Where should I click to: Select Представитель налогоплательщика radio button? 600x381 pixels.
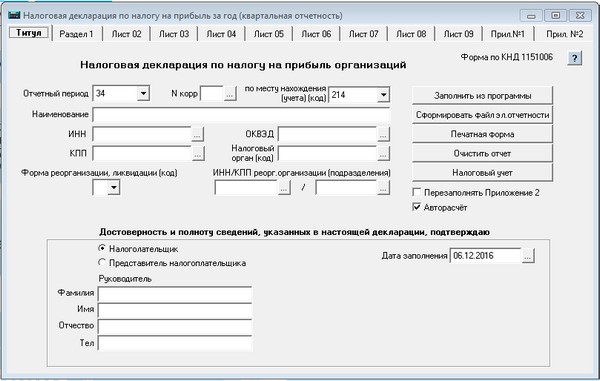coord(102,263)
